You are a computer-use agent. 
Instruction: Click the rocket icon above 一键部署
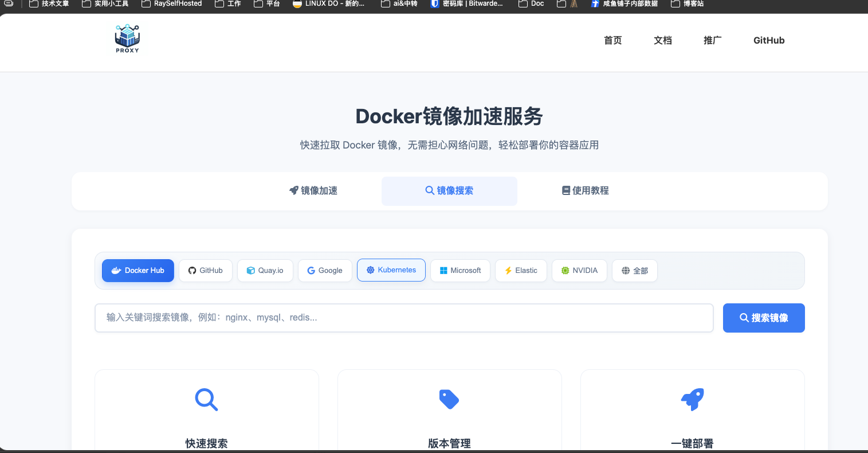coord(692,399)
